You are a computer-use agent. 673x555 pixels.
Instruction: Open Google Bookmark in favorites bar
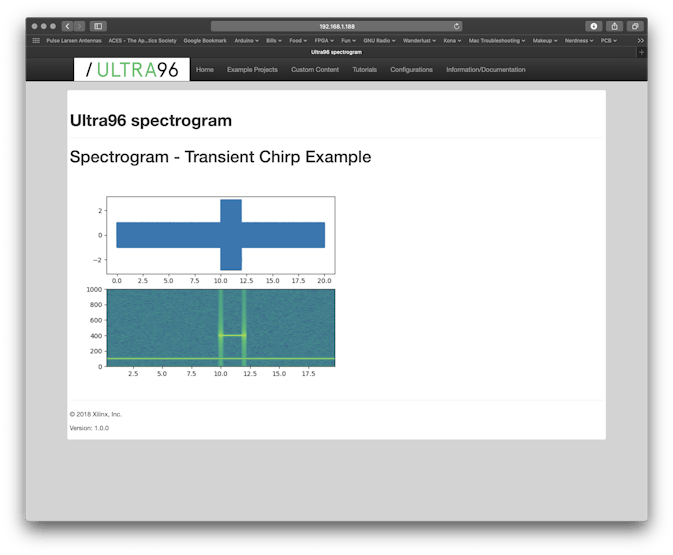pos(205,40)
